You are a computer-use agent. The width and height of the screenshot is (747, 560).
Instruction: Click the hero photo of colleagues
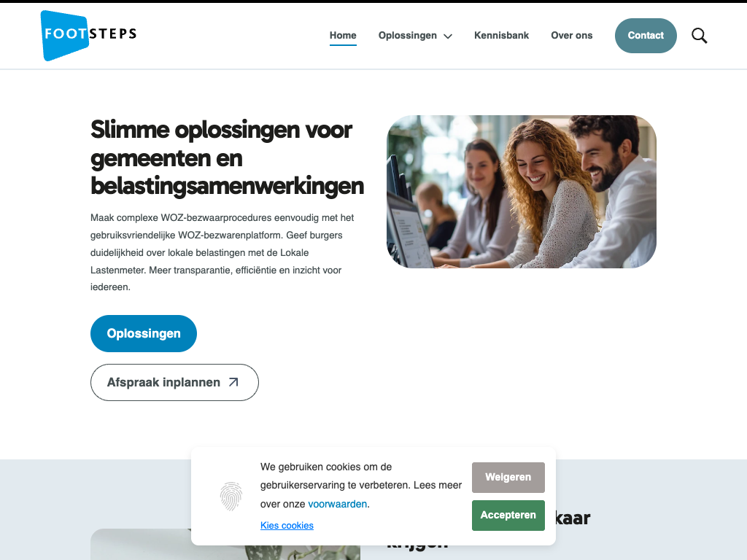click(x=521, y=192)
